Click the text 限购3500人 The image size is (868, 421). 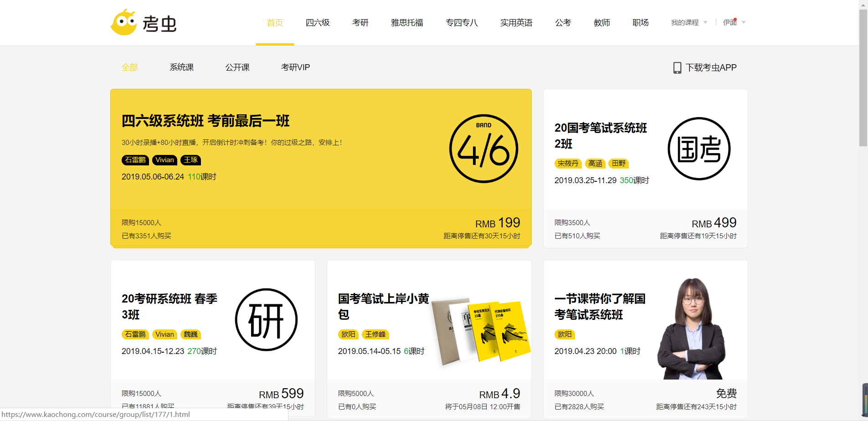coord(572,223)
